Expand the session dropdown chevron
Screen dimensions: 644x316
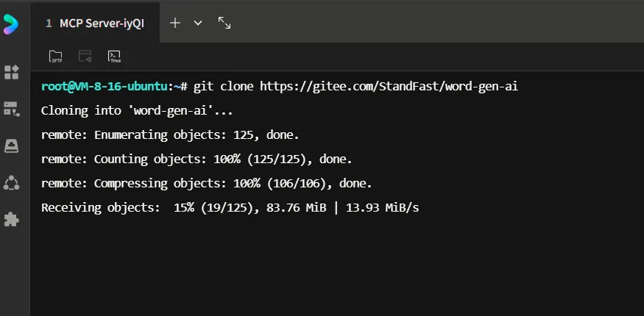click(198, 23)
